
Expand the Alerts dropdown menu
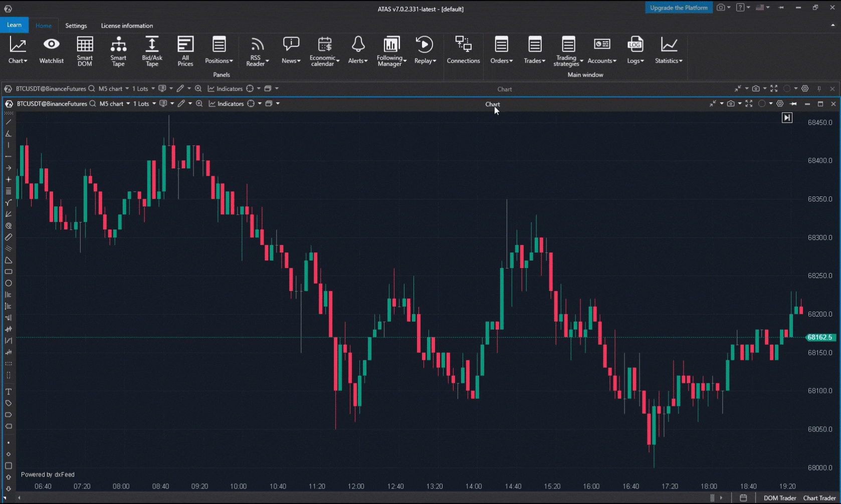point(358,51)
